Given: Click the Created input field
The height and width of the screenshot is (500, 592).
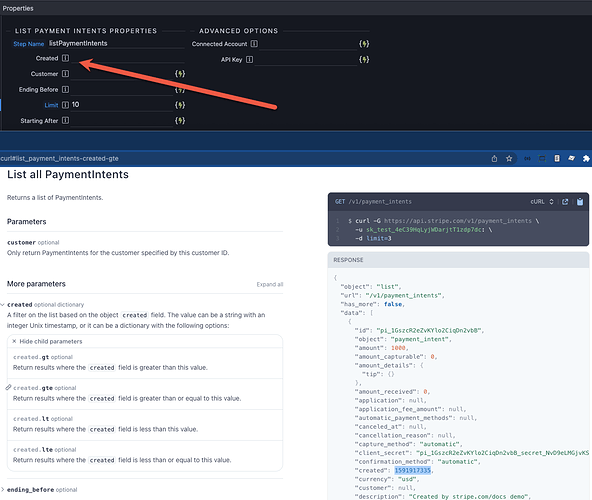Looking at the screenshot, I should 128,58.
